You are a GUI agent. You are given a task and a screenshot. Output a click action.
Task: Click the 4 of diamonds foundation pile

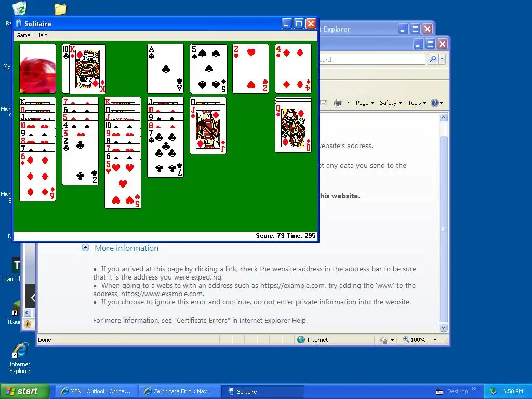(293, 69)
